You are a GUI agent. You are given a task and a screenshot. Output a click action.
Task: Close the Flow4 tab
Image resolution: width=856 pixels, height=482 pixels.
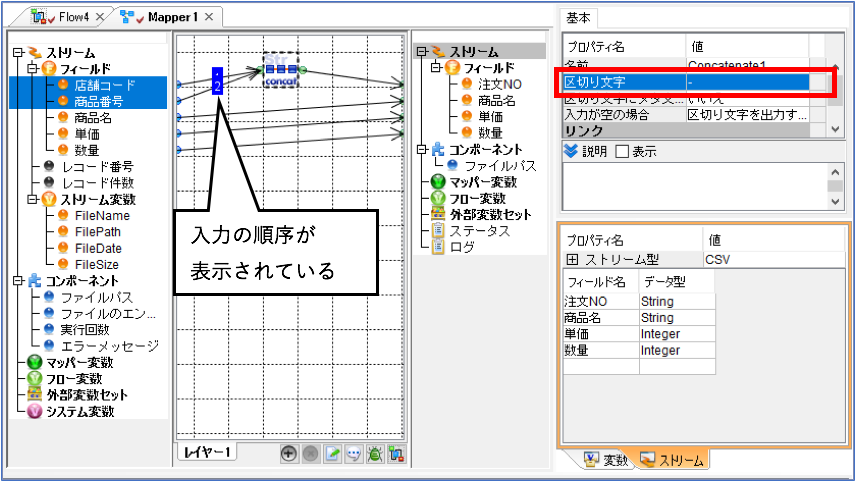[100, 17]
